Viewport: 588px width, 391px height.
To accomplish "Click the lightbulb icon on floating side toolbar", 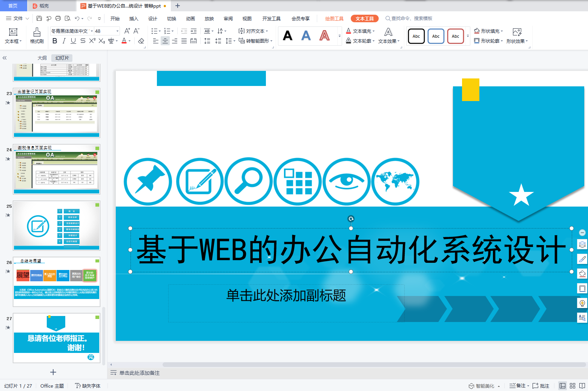I will click(x=582, y=303).
